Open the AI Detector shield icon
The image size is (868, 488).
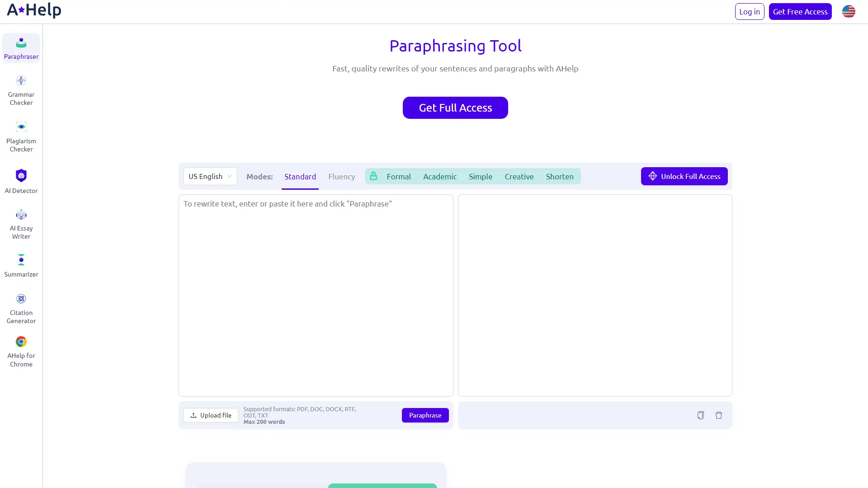point(21,175)
